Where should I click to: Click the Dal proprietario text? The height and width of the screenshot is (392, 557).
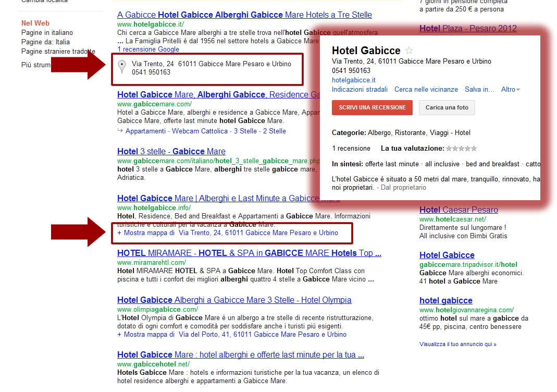[x=403, y=188]
